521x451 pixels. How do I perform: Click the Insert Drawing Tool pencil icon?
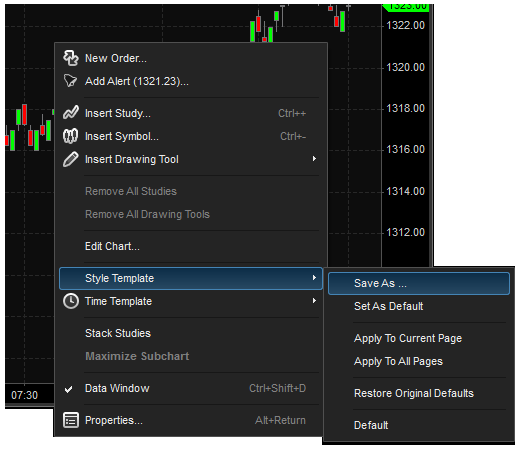71,159
